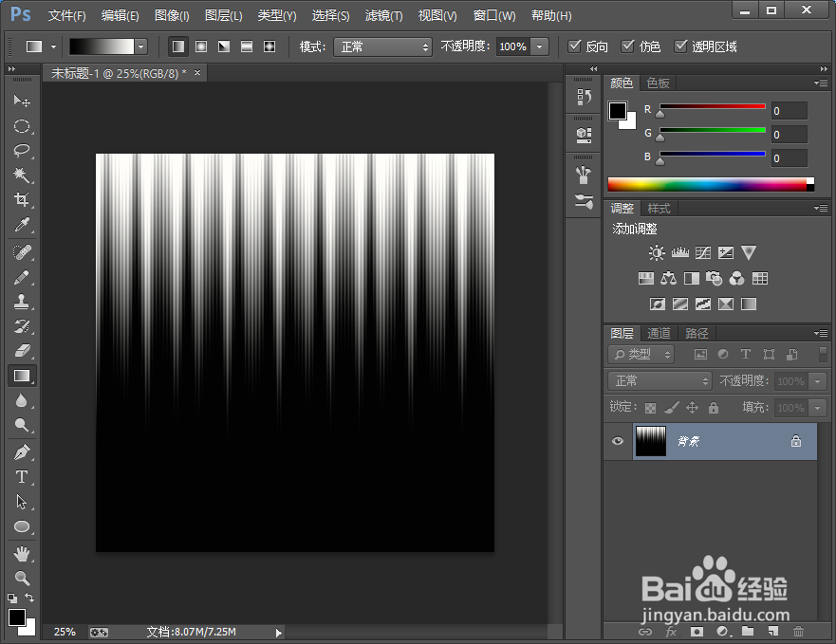Screen dimensions: 836x644
Task: Add a Brightness/Contrast adjustment
Action: tap(657, 252)
